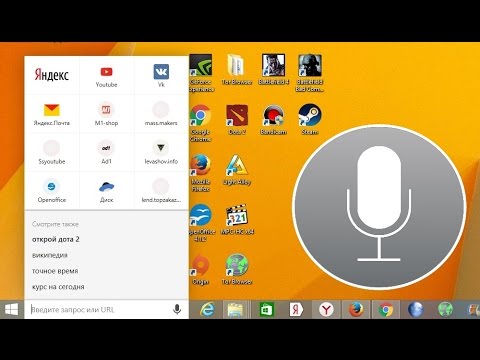480x360 pixels.
Task: Select Mozilla Firefox desktop shortcut
Action: tap(201, 173)
